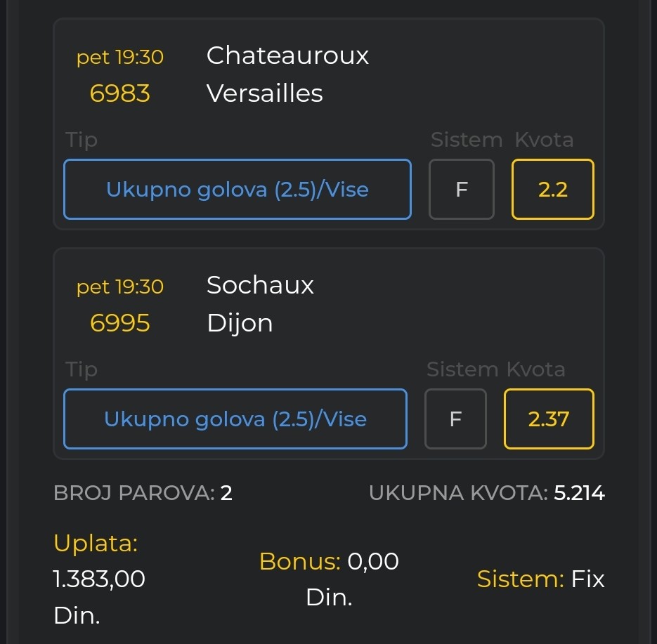Click the Broj parova count
This screenshot has width=657, height=644.
pos(226,493)
